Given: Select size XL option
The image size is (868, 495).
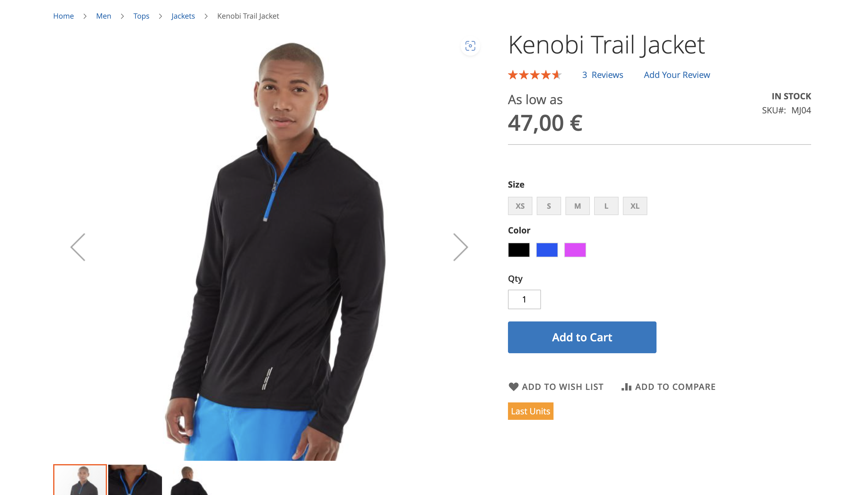Looking at the screenshot, I should [x=634, y=206].
